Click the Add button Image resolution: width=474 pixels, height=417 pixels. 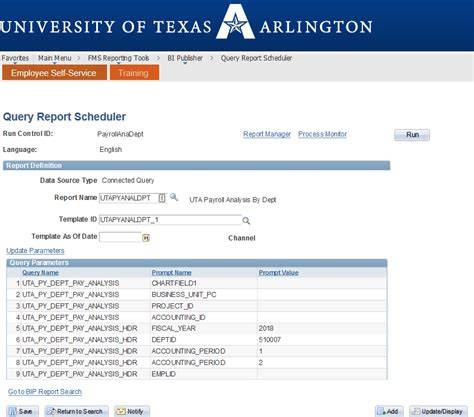[x=389, y=411]
